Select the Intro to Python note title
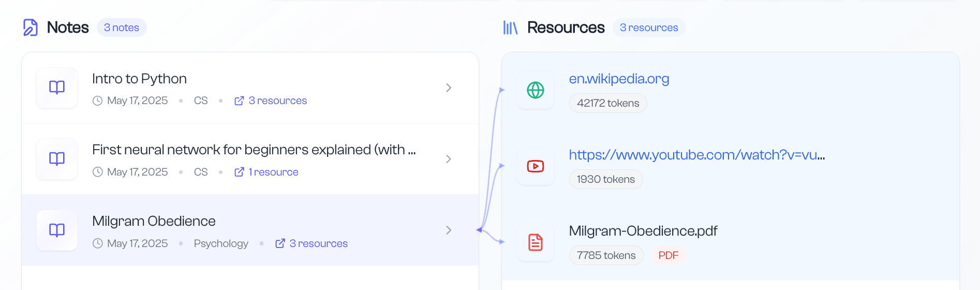Screen dimensions: 980x290 pos(139,79)
